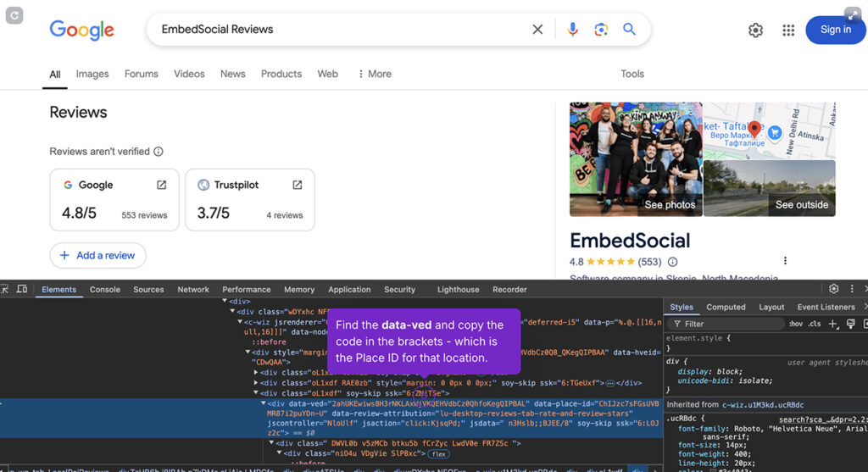The height and width of the screenshot is (472, 868).
Task: Switch to the Web results tab
Action: pyautogui.click(x=328, y=74)
